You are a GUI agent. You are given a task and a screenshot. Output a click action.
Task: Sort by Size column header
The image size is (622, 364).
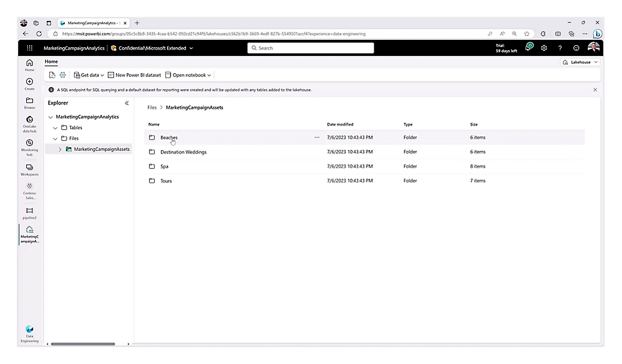point(473,124)
